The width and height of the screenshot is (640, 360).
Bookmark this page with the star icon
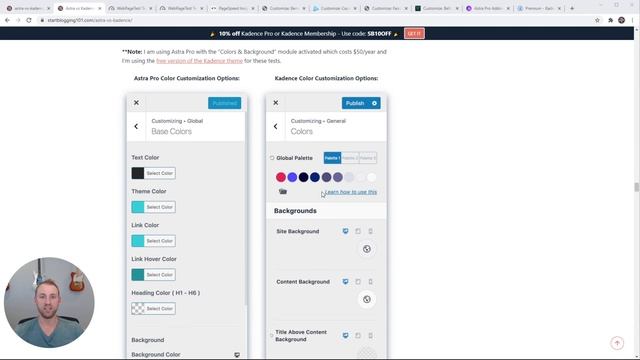click(x=597, y=20)
